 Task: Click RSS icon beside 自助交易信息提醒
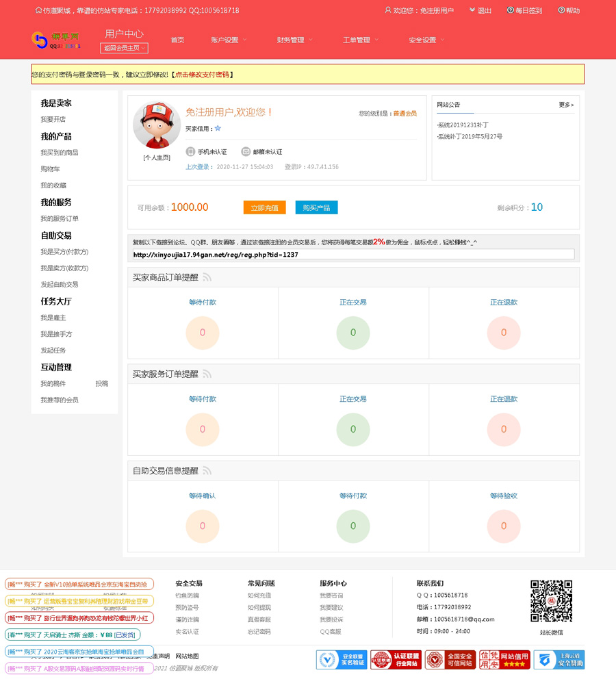207,471
